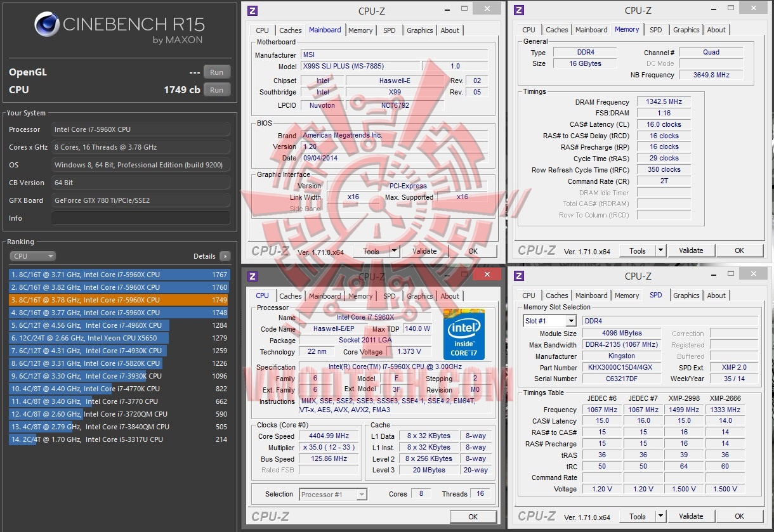Open Graphics tab in Mainboard CPU-Z window
The width and height of the screenshot is (774, 532).
click(x=420, y=30)
